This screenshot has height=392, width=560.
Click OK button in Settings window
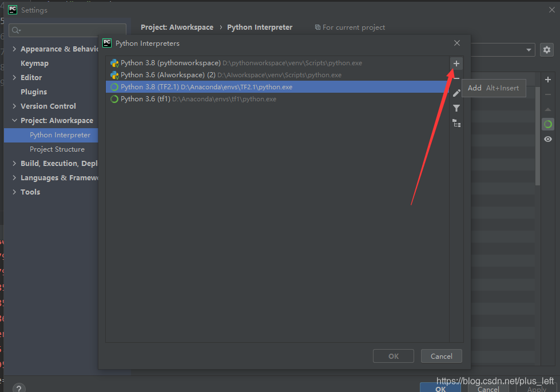click(440, 389)
